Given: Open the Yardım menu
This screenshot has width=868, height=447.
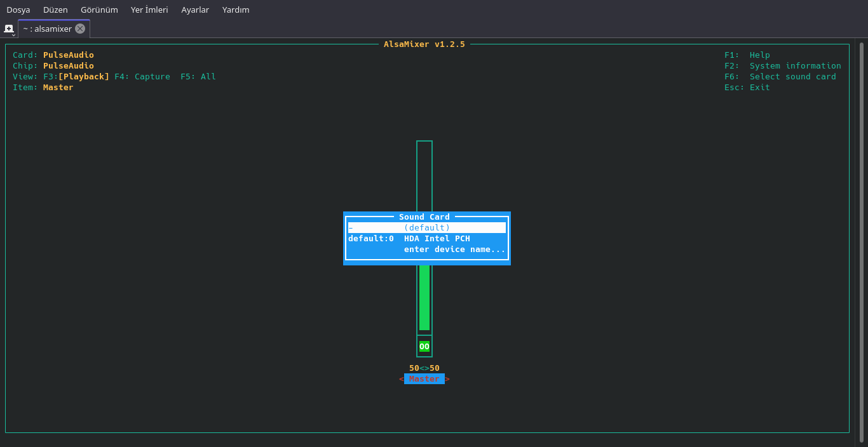Looking at the screenshot, I should (x=236, y=10).
